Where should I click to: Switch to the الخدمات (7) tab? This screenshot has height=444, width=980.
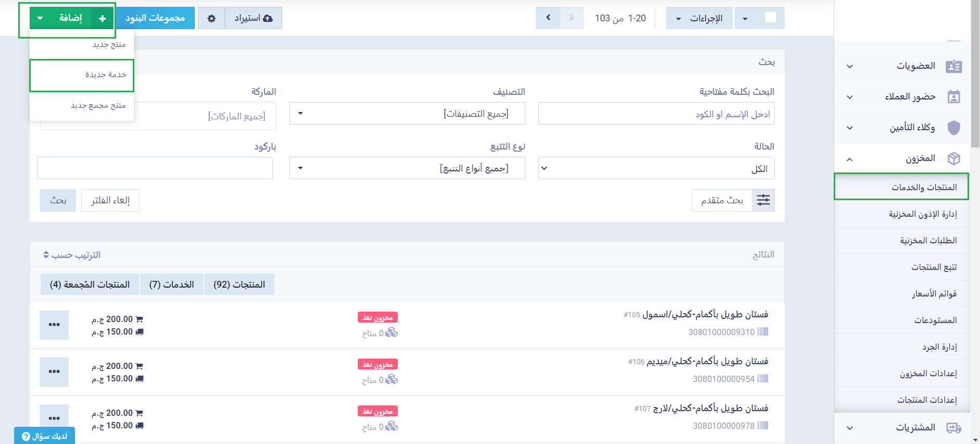tap(171, 285)
